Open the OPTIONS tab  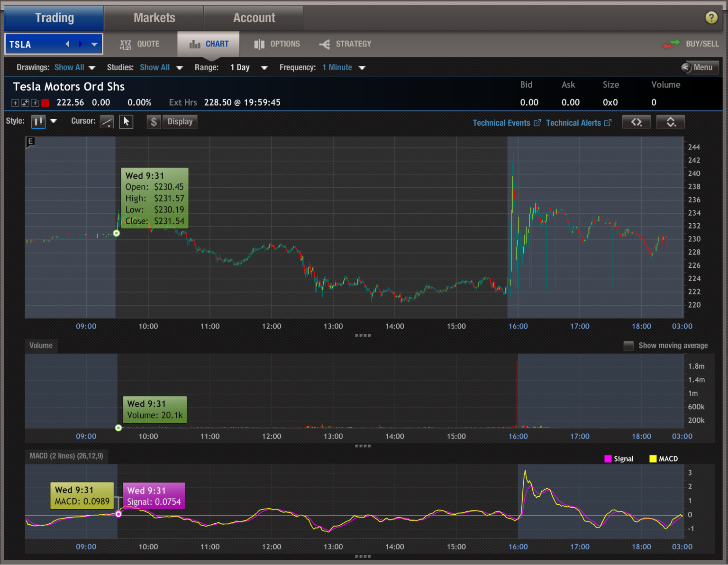tap(277, 44)
